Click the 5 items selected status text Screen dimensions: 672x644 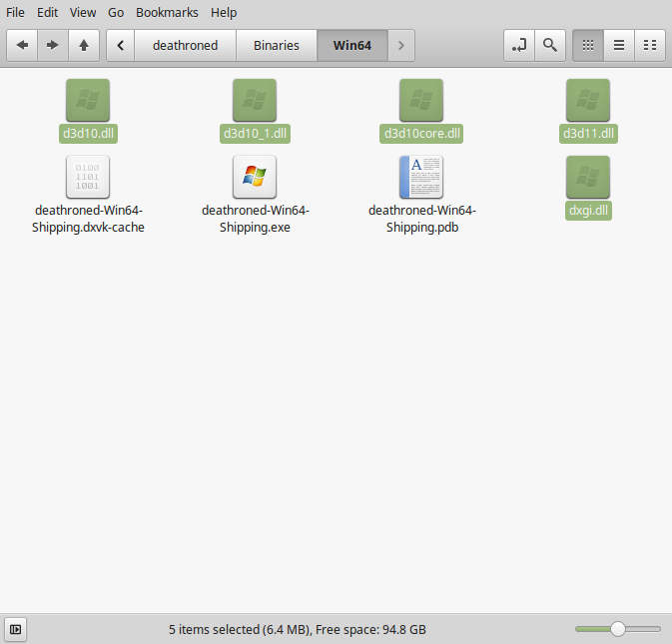click(x=298, y=629)
